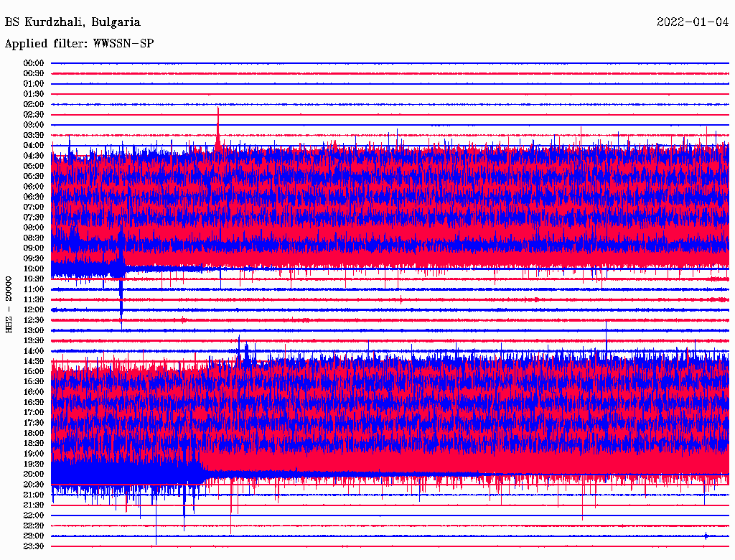
Task: Select the 01:00 time label
Action: (x=34, y=83)
